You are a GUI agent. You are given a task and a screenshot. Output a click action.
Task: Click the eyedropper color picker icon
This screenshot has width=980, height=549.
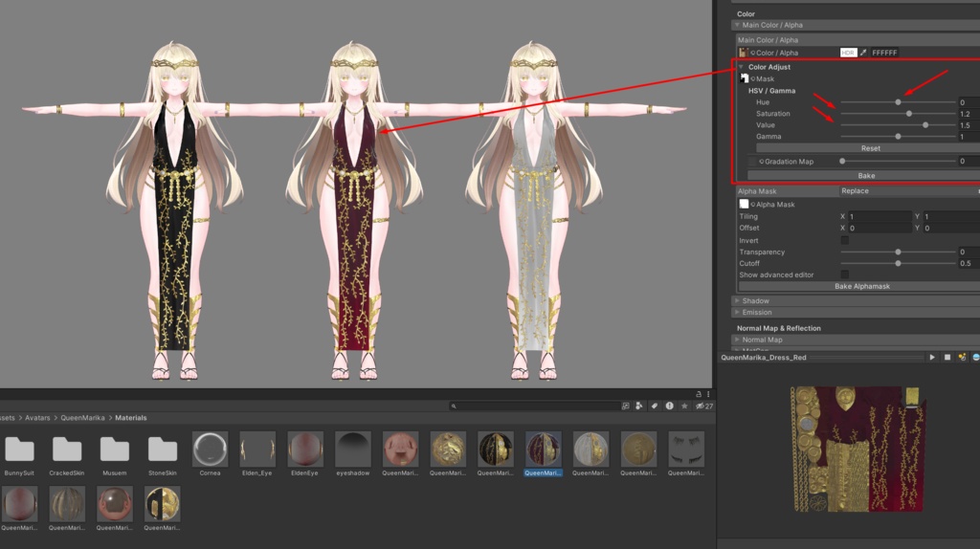[863, 53]
